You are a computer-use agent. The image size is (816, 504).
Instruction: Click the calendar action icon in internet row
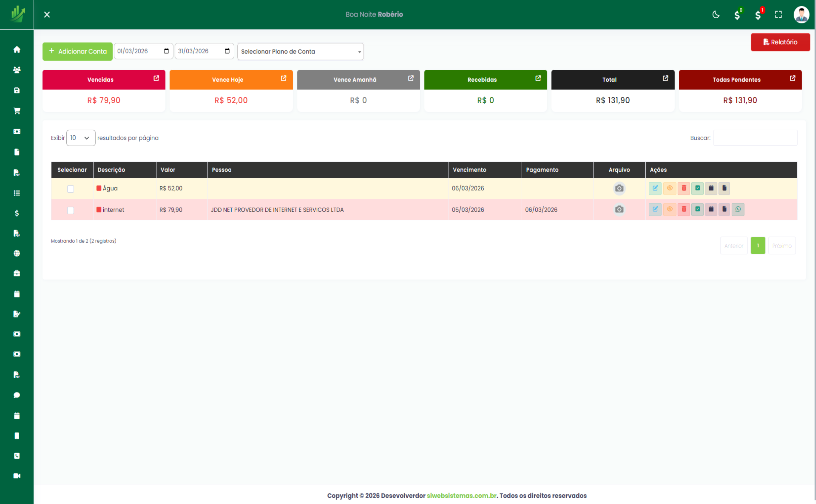point(711,209)
